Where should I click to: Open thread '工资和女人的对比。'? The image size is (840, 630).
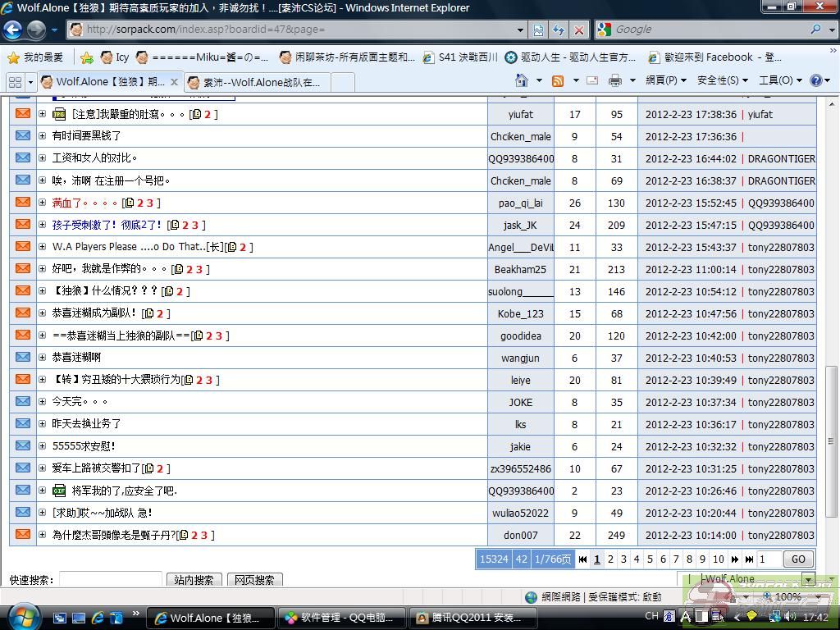pos(94,158)
